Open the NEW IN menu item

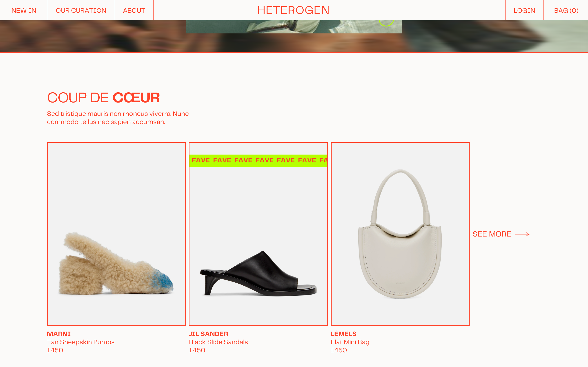click(x=24, y=10)
